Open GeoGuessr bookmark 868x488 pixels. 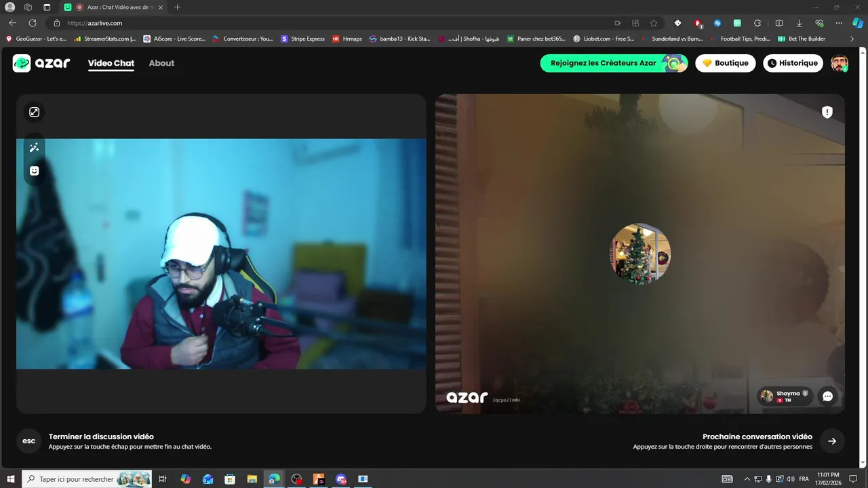[x=37, y=39]
